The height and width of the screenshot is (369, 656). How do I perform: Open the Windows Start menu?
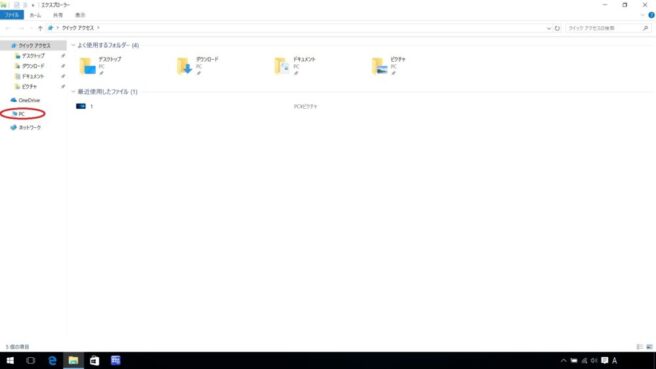(10, 361)
